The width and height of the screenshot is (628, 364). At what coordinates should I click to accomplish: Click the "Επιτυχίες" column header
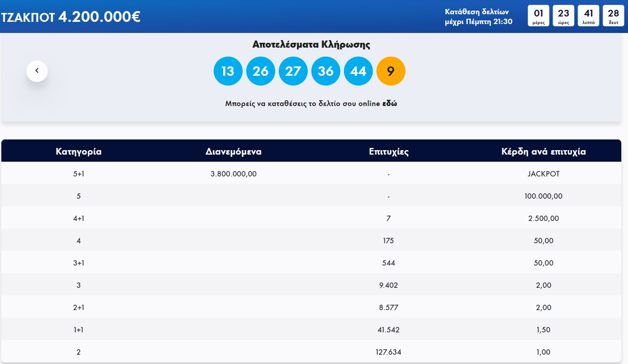tap(389, 151)
